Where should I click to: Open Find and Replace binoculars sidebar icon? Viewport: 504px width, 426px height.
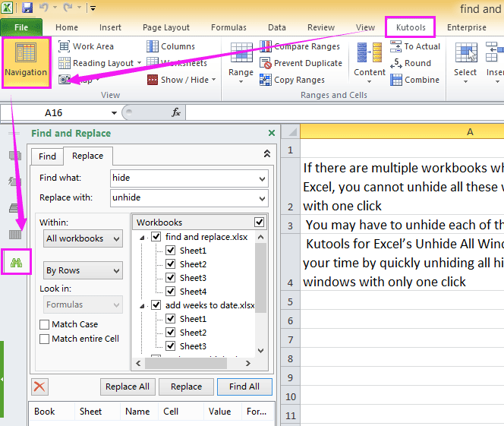[16, 262]
